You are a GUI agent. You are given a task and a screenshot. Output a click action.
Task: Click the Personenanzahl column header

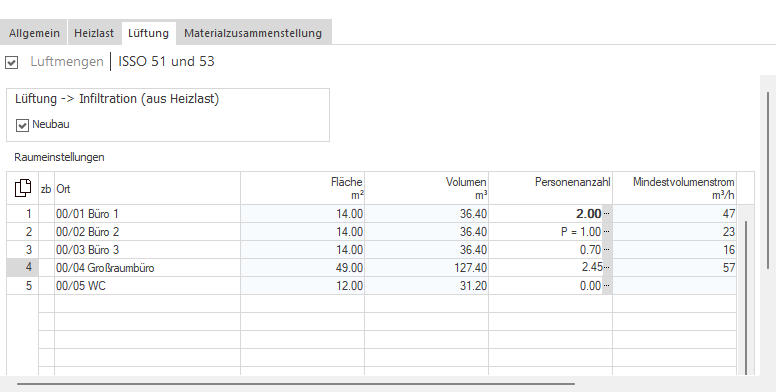point(550,188)
